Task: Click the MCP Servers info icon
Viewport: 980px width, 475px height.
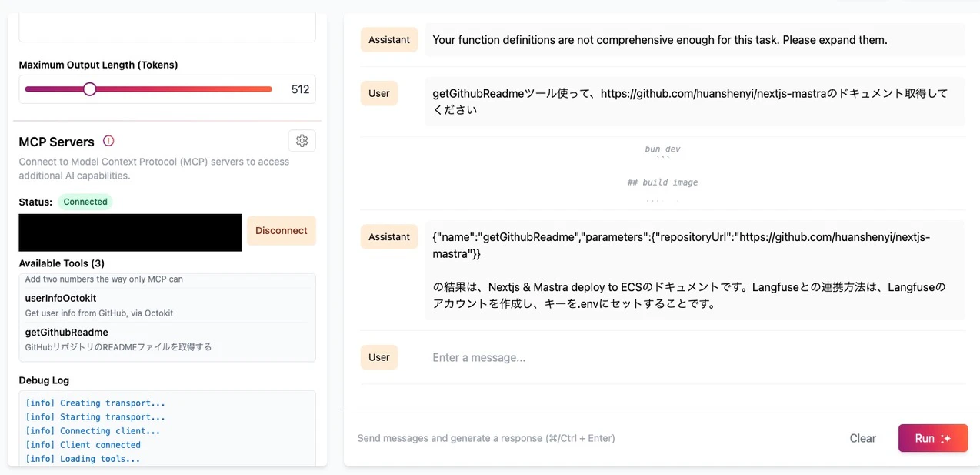Action: click(x=108, y=141)
